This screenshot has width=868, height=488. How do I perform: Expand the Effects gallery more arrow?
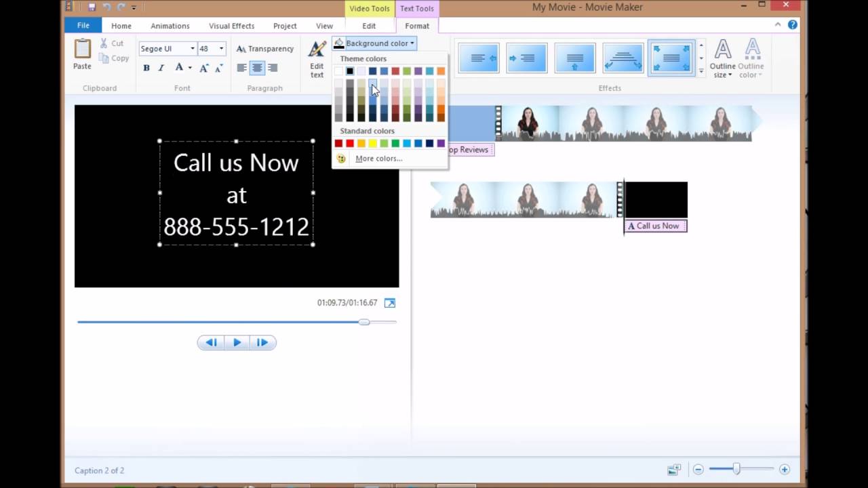point(701,70)
